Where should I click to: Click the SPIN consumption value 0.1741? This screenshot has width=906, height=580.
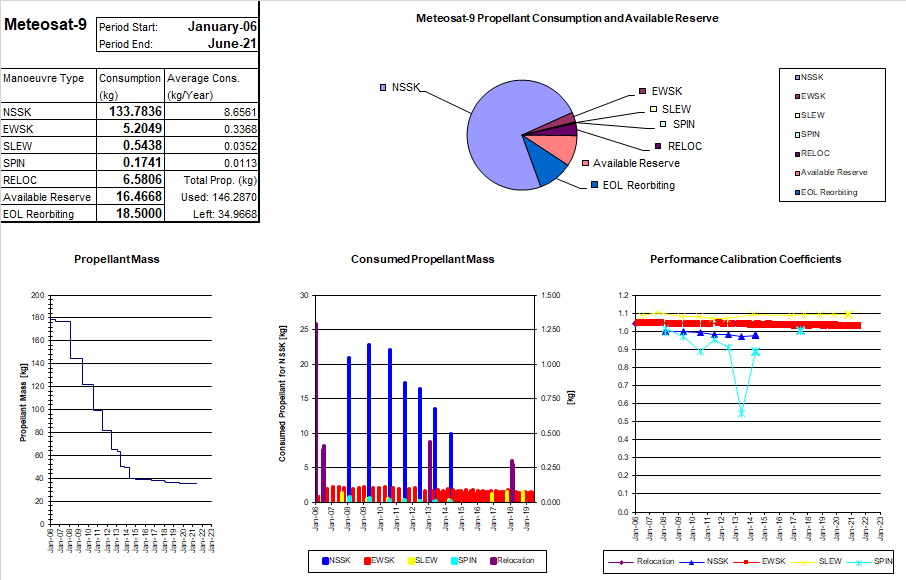pyautogui.click(x=142, y=162)
